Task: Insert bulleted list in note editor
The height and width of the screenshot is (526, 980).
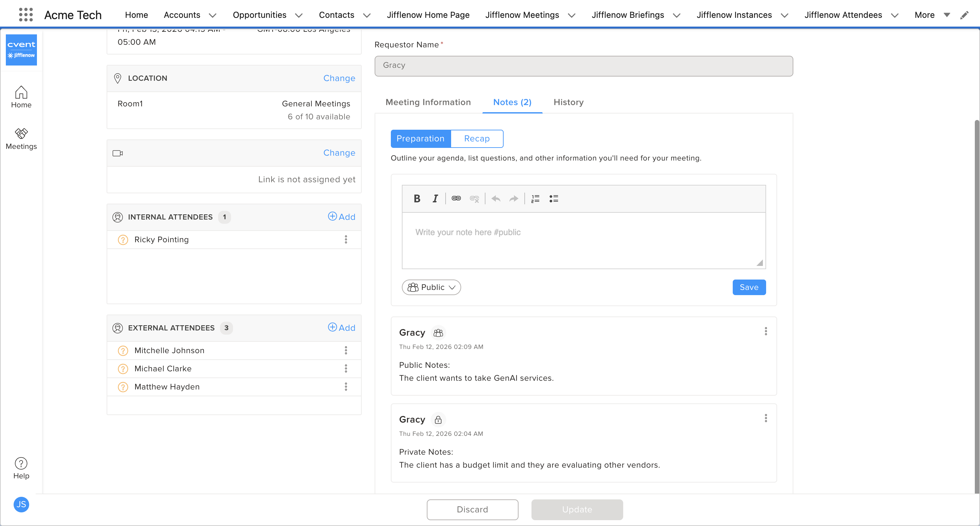Action: pos(554,198)
